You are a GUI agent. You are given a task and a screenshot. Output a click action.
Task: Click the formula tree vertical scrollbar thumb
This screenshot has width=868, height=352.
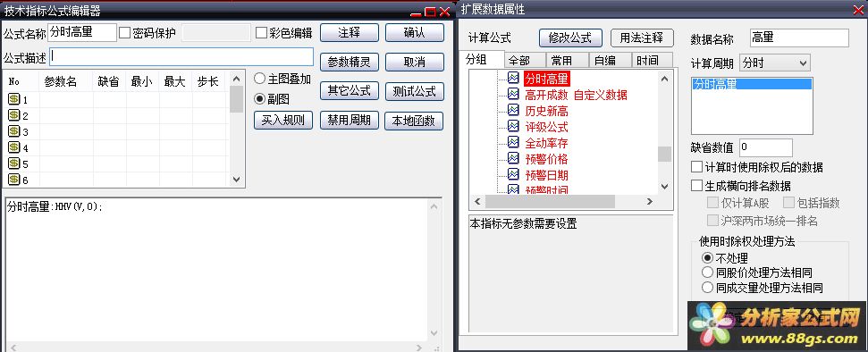[x=665, y=154]
